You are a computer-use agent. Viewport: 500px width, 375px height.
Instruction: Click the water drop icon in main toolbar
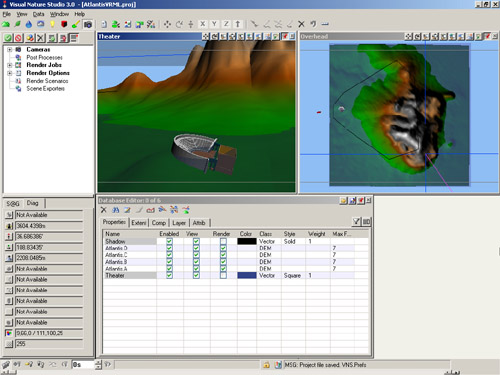[x=29, y=24]
